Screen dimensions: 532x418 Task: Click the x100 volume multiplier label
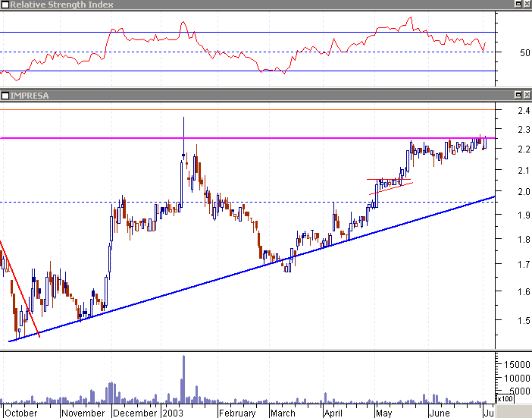click(505, 398)
